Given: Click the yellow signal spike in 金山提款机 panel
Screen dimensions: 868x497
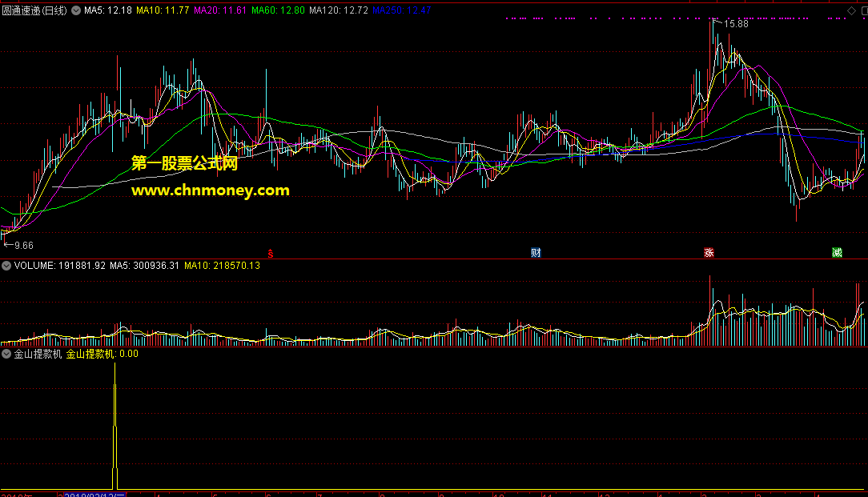Looking at the screenshot, I should [115, 426].
